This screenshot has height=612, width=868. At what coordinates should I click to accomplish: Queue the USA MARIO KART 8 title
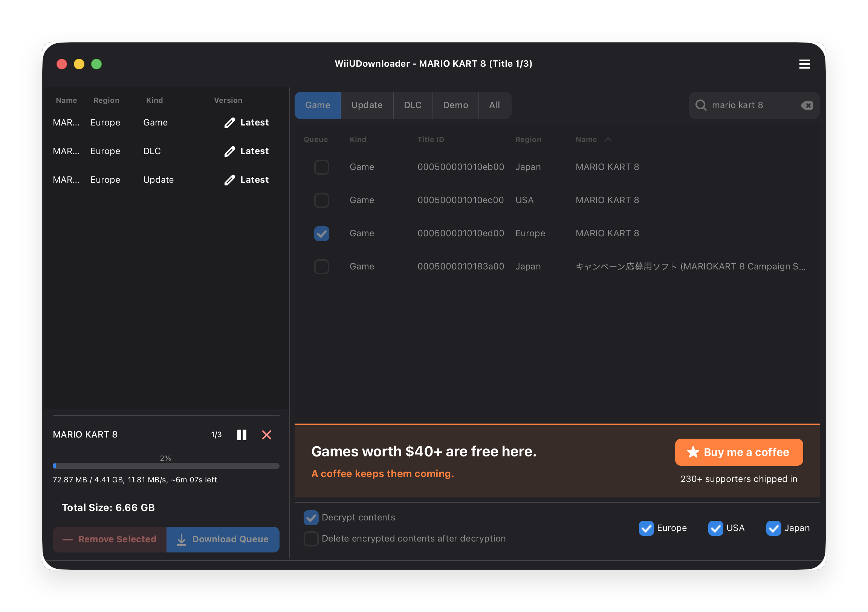pos(321,200)
